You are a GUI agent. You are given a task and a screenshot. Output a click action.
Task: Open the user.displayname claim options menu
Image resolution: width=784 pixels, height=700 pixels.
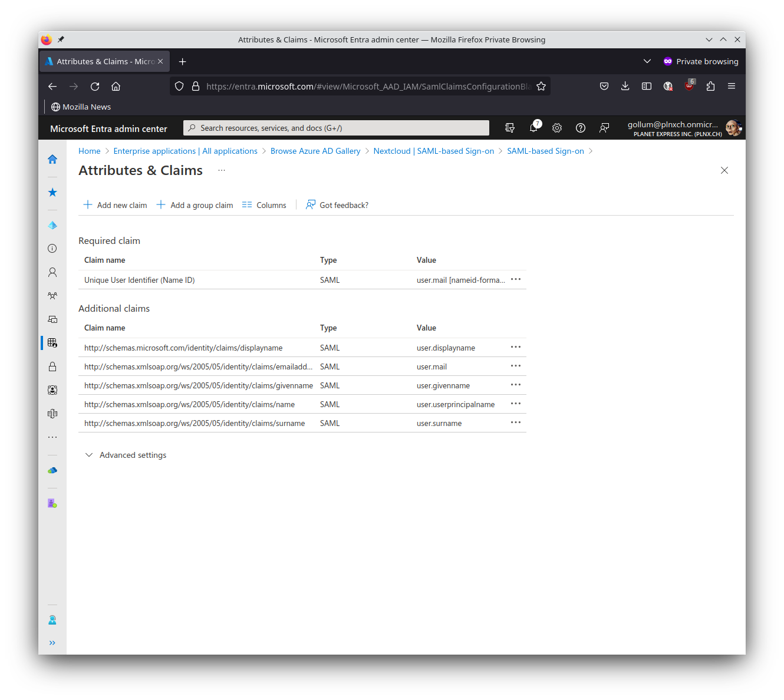coord(515,347)
